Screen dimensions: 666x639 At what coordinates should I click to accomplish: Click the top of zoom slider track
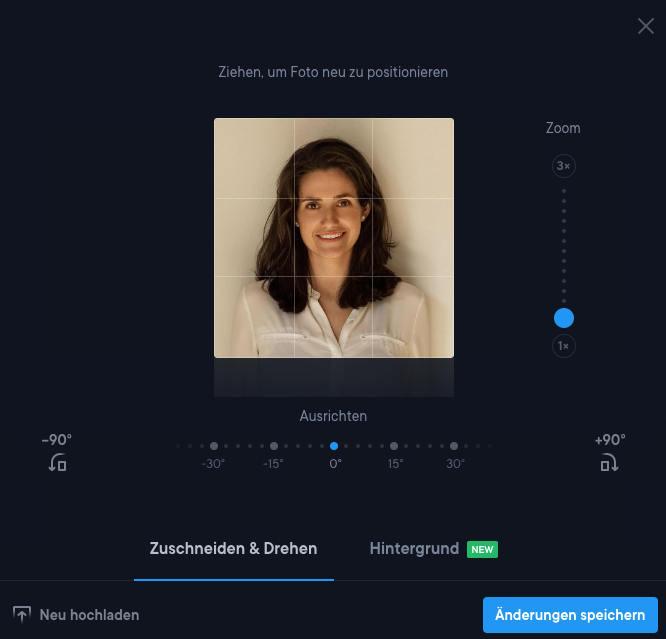click(564, 190)
